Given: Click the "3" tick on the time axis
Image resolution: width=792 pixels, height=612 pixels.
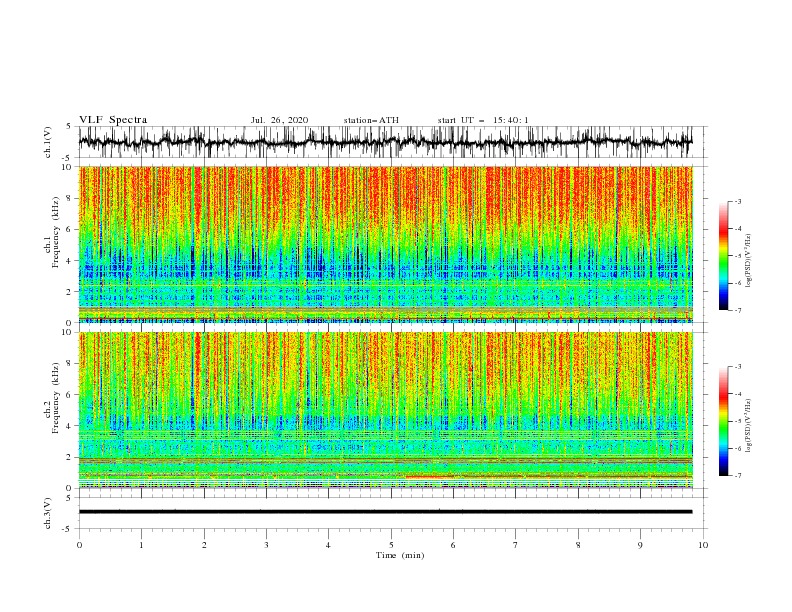Looking at the screenshot, I should coord(266,545).
